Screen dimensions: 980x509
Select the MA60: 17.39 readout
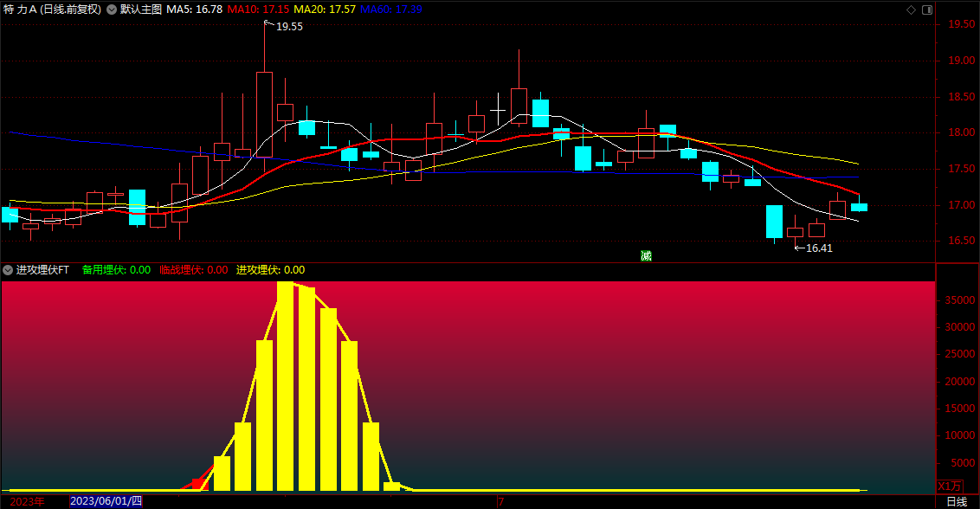(391, 10)
